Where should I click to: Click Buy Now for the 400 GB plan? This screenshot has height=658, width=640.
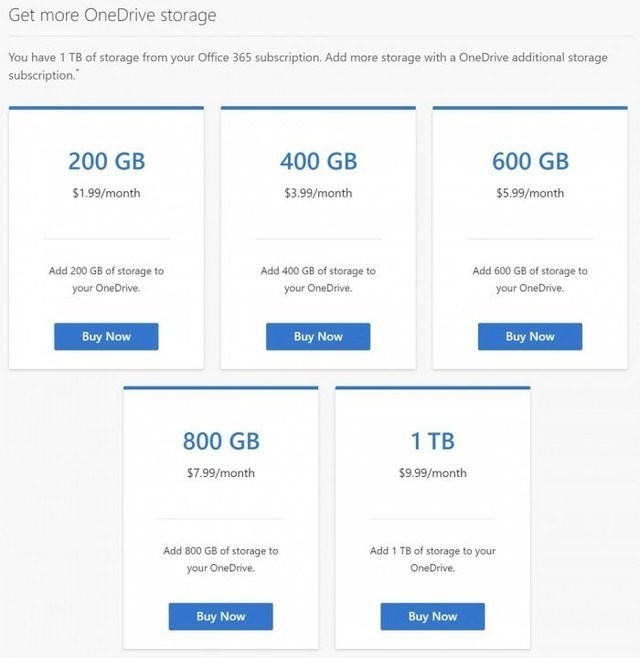[318, 337]
